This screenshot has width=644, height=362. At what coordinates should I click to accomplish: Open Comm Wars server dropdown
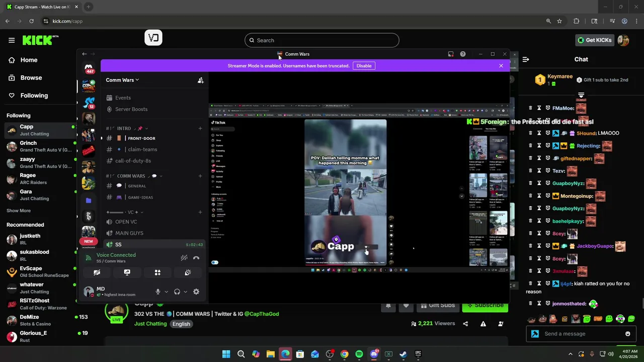coord(122,80)
